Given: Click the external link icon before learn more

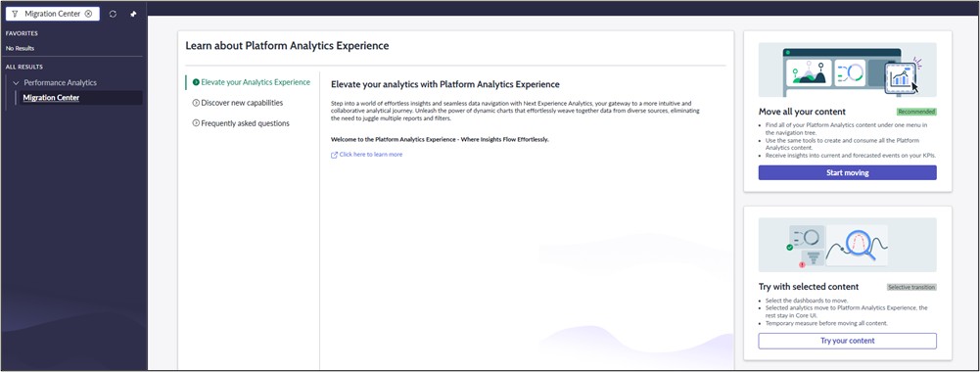Looking at the screenshot, I should (335, 155).
